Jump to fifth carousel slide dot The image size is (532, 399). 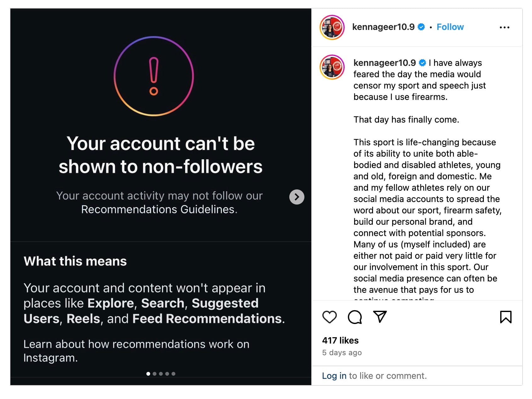click(x=173, y=374)
